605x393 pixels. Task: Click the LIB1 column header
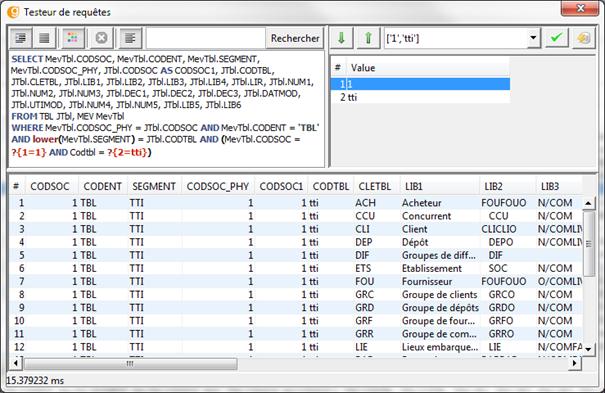click(x=440, y=186)
